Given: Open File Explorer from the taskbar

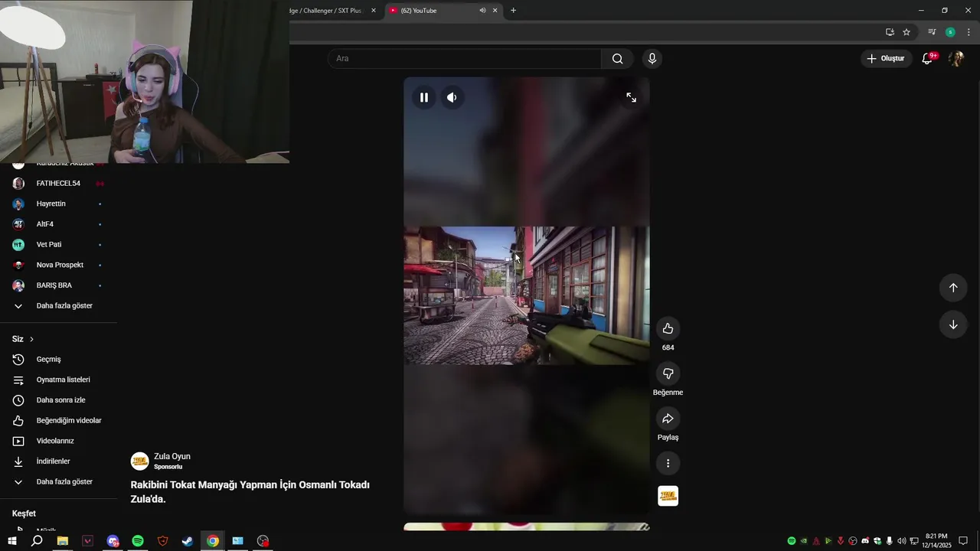Looking at the screenshot, I should click(x=62, y=541).
